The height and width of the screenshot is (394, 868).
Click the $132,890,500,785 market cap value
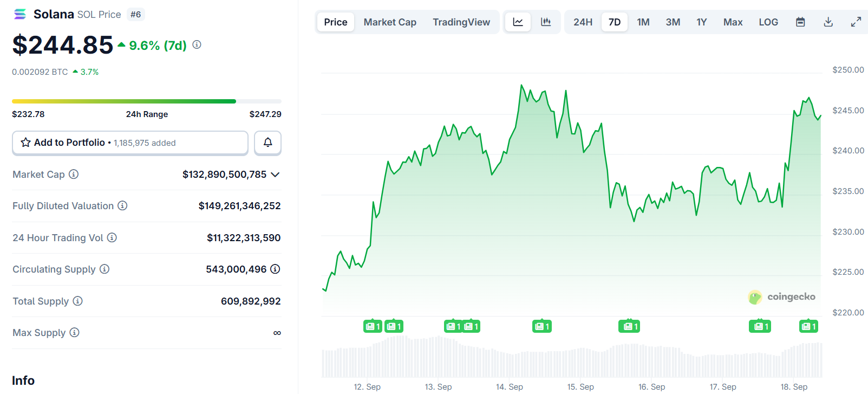(x=224, y=174)
